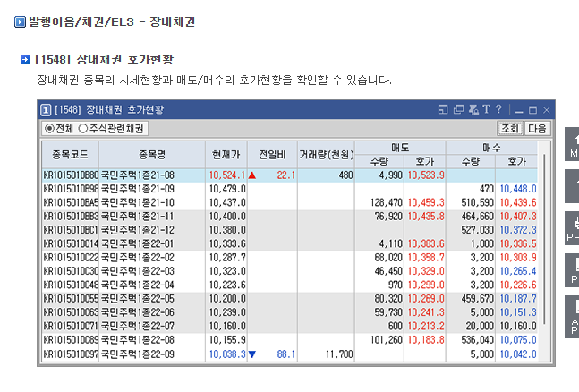
Task: Click the 종목명 column header
Action: [152, 155]
